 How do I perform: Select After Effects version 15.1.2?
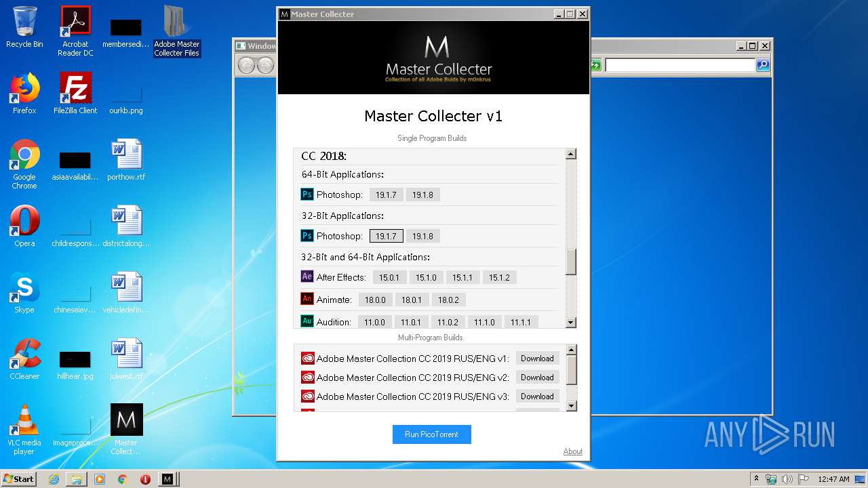coord(499,277)
